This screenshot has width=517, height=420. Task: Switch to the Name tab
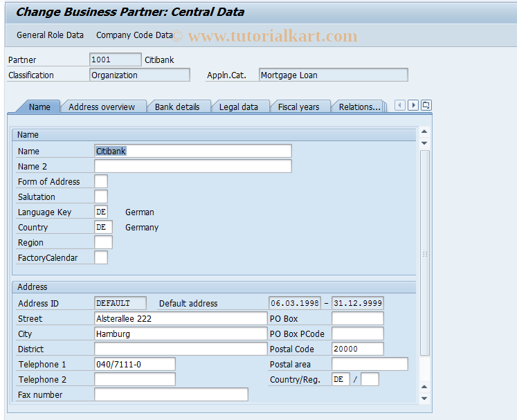(39, 107)
